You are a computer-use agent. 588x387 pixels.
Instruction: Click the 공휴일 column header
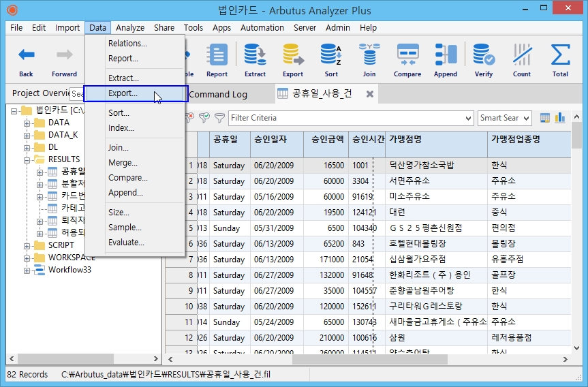coord(230,144)
